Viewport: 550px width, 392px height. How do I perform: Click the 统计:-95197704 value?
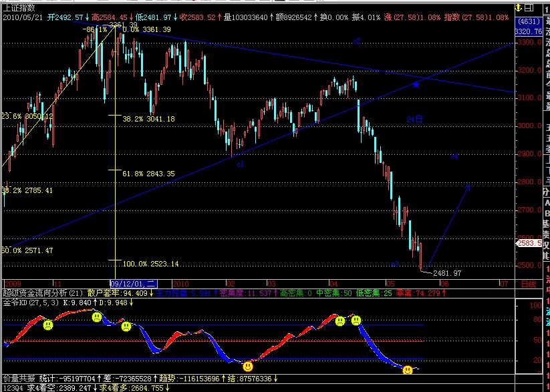70,379
